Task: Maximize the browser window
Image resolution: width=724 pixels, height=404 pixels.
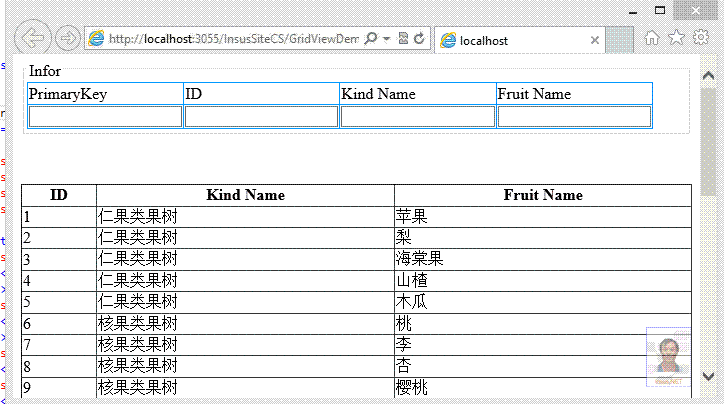Action: pyautogui.click(x=660, y=11)
